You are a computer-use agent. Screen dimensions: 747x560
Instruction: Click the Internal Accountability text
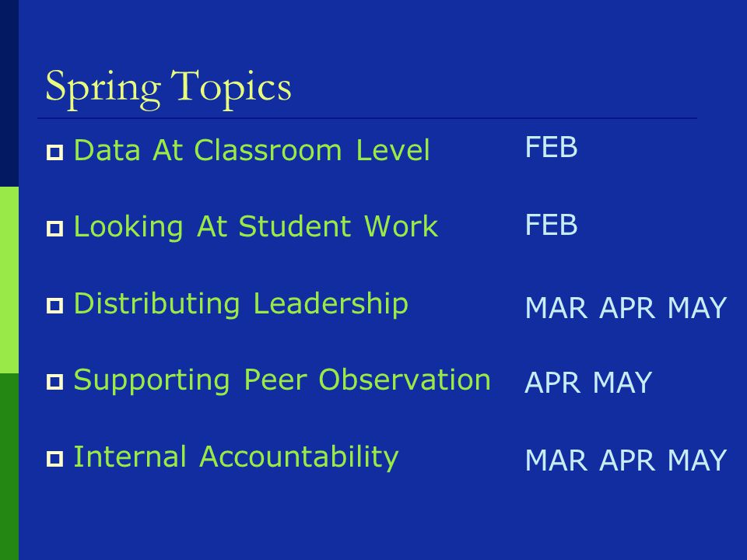coord(236,457)
